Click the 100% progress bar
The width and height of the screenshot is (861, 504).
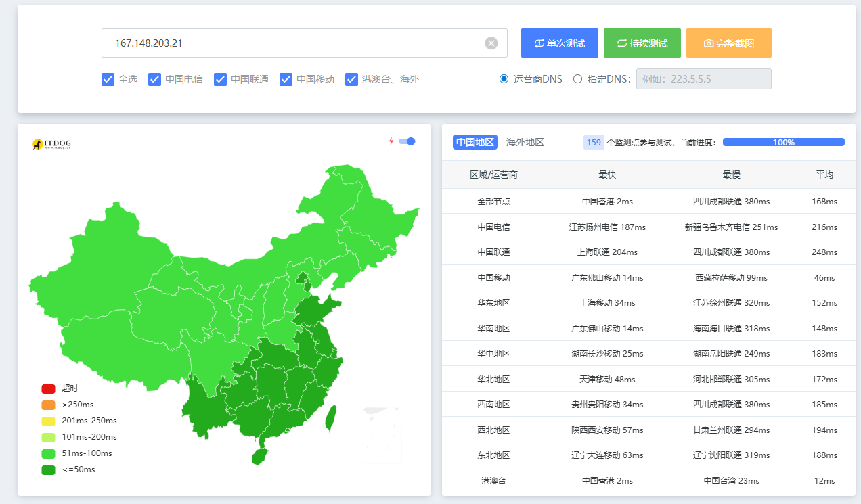tap(783, 142)
